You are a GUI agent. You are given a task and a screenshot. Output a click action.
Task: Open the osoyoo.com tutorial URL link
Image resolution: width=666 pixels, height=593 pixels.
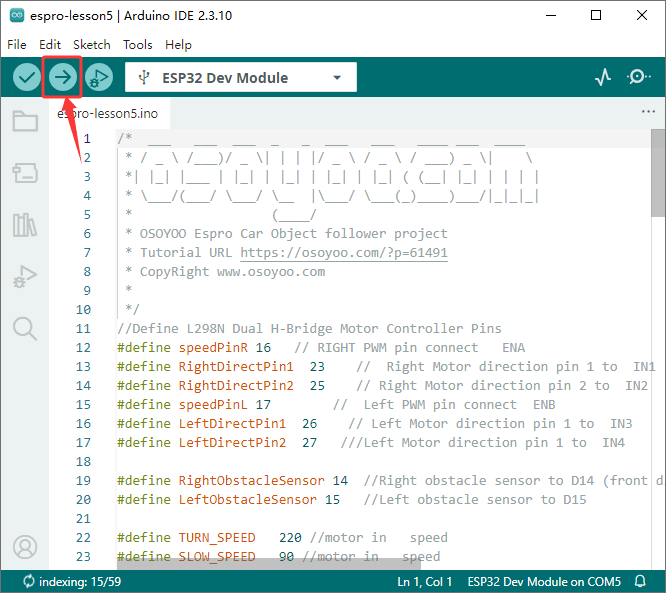[344, 253]
